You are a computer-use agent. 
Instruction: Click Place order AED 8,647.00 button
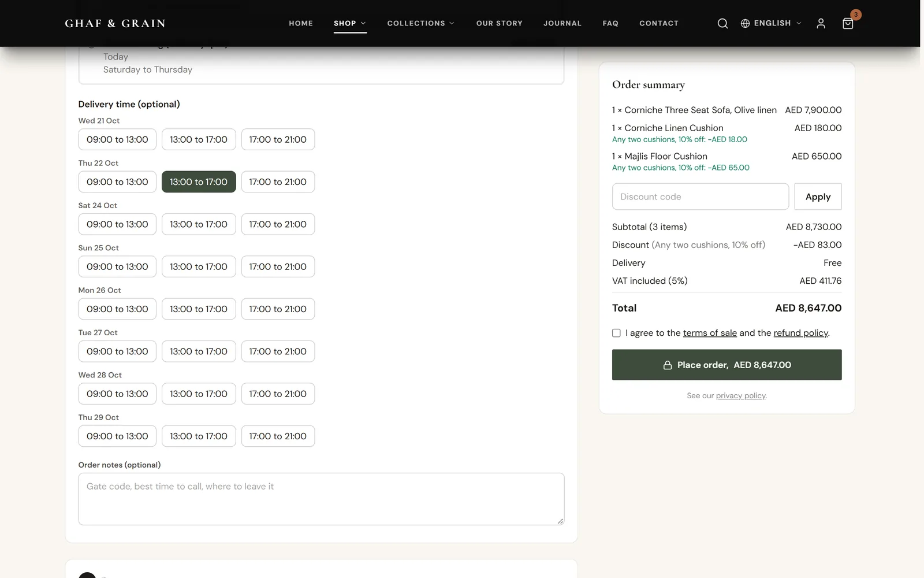point(726,365)
